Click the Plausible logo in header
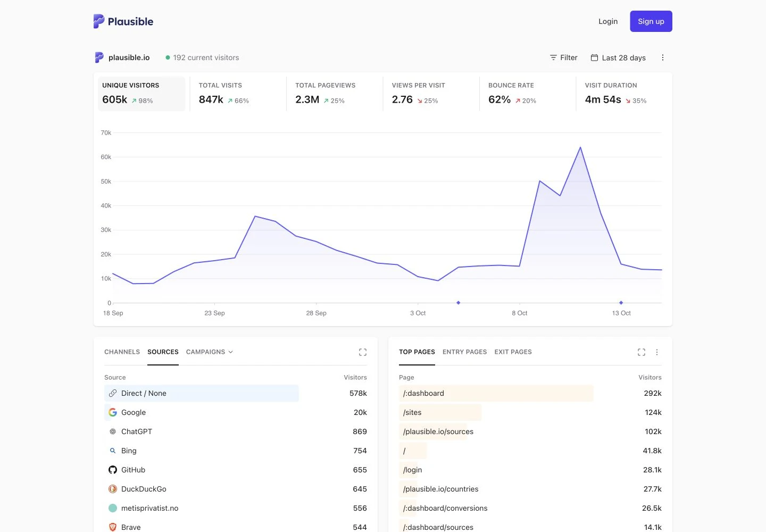 click(x=123, y=21)
